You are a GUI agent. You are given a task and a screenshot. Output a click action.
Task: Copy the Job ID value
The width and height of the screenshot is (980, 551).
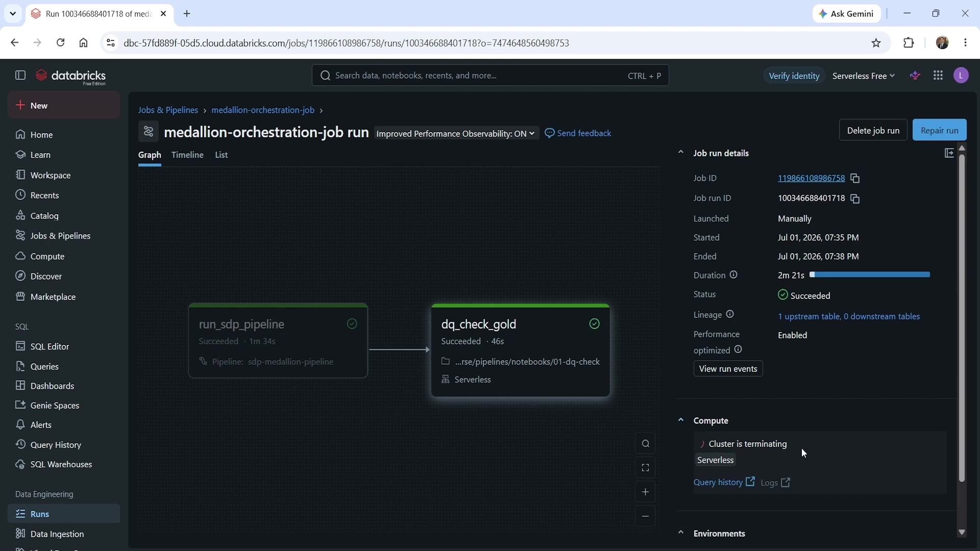tap(855, 179)
